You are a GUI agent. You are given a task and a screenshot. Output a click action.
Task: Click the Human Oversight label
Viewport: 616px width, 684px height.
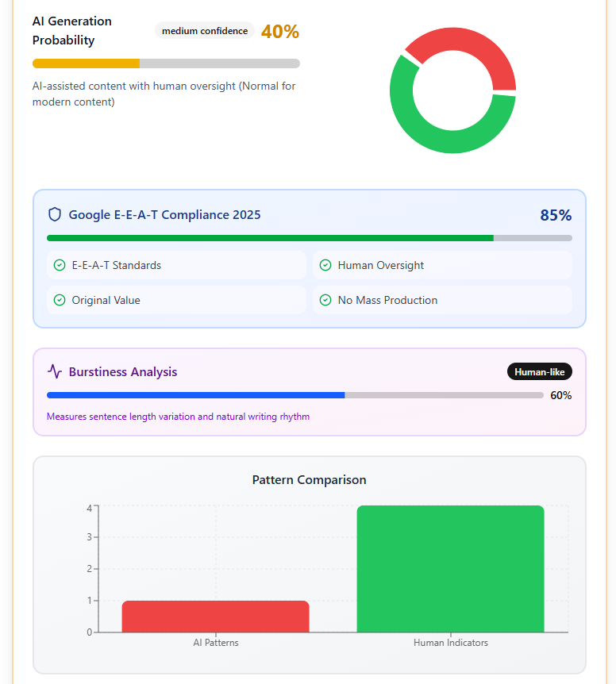pyautogui.click(x=381, y=265)
